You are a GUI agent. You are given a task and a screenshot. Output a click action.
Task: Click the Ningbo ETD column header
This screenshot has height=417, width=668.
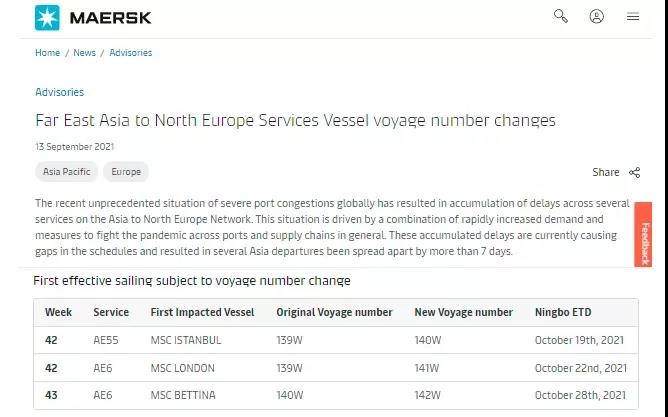pos(565,313)
